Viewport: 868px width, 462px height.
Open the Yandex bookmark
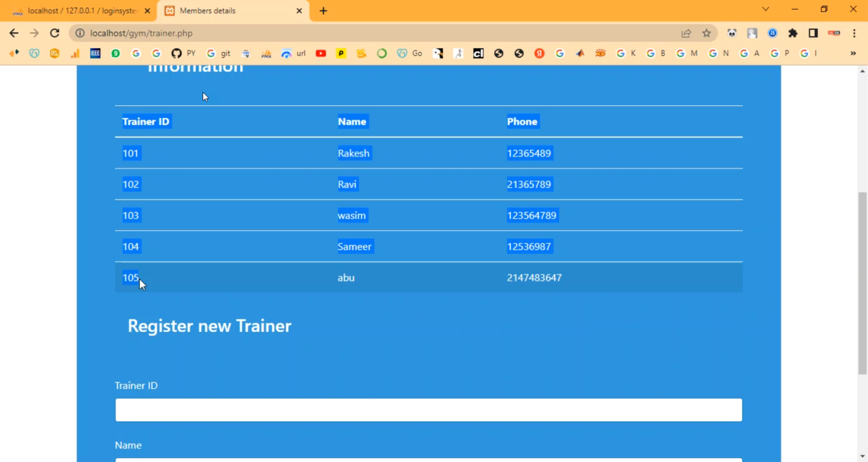[539, 53]
